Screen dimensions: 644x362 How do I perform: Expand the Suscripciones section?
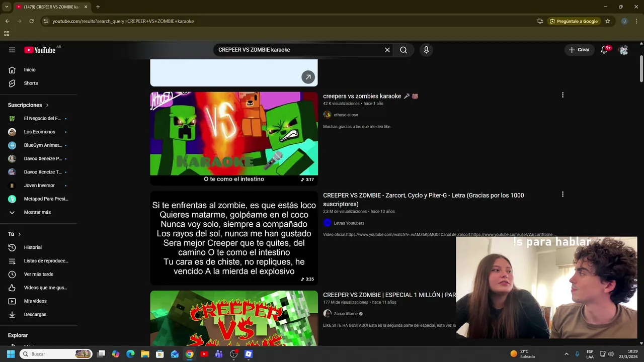[29, 105]
